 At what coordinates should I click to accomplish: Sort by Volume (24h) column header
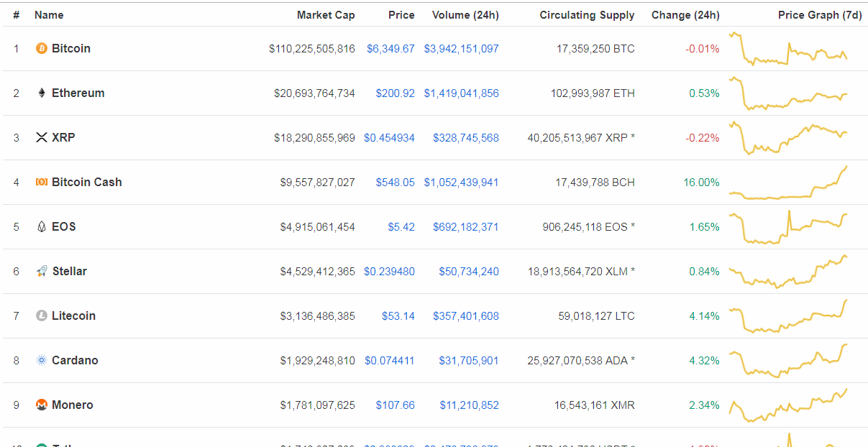[x=465, y=15]
